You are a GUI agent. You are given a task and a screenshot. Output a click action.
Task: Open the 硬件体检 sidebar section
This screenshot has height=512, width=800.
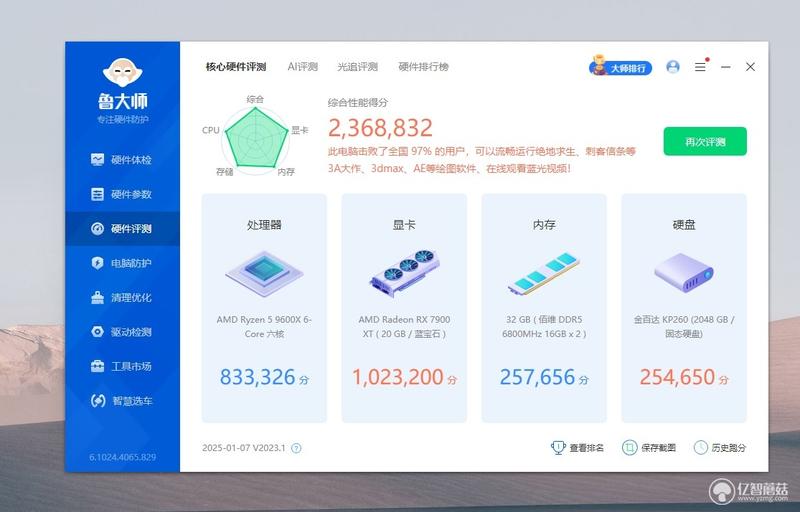click(x=121, y=160)
